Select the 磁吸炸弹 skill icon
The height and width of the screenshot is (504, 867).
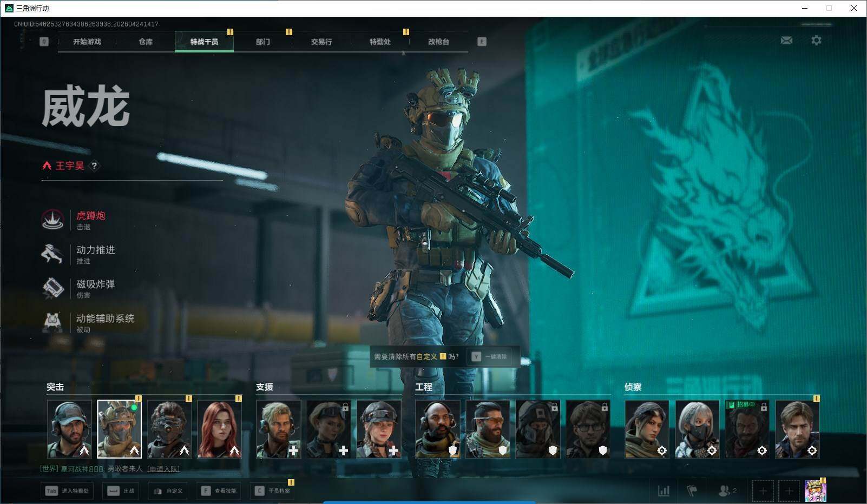coord(52,288)
